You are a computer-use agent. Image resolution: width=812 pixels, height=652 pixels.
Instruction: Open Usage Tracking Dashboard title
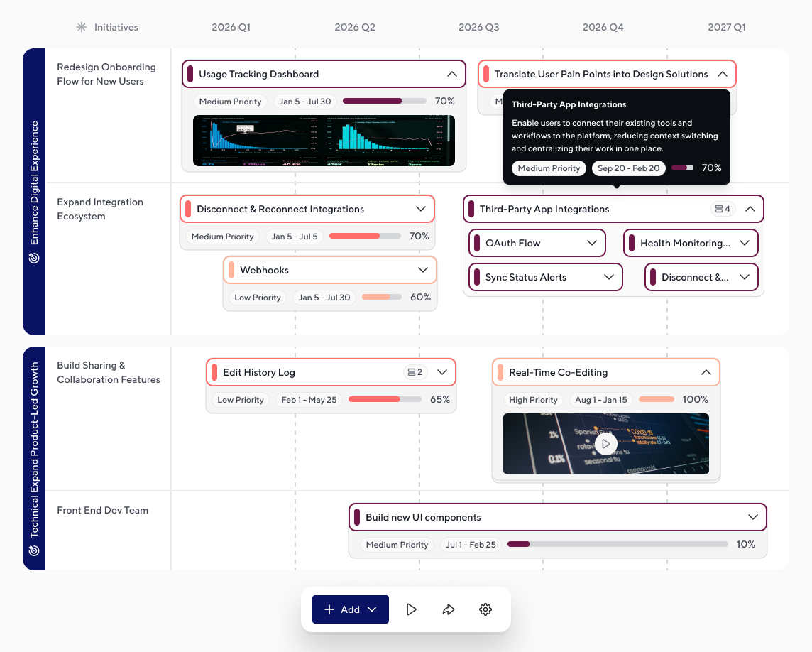click(x=259, y=74)
